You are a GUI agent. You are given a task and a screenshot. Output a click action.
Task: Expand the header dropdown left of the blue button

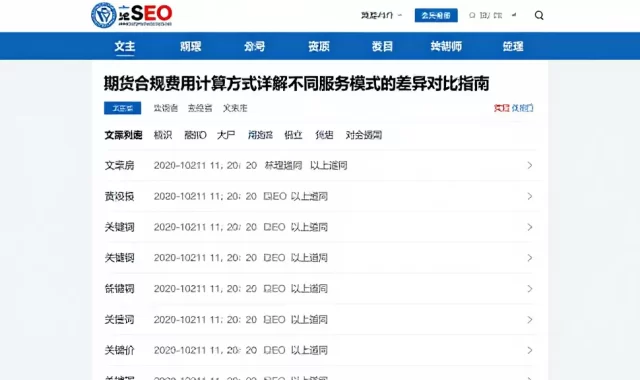381,16
